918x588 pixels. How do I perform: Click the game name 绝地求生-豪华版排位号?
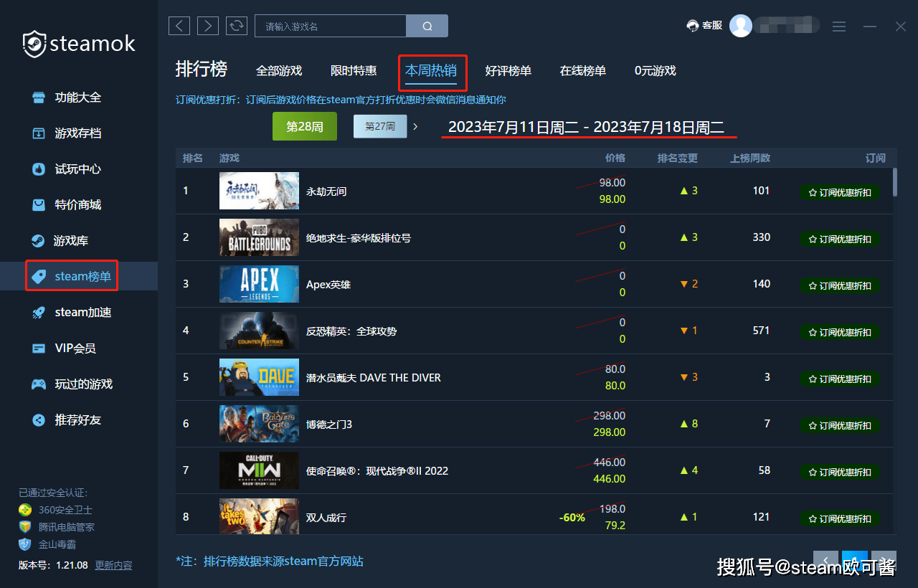pos(359,238)
